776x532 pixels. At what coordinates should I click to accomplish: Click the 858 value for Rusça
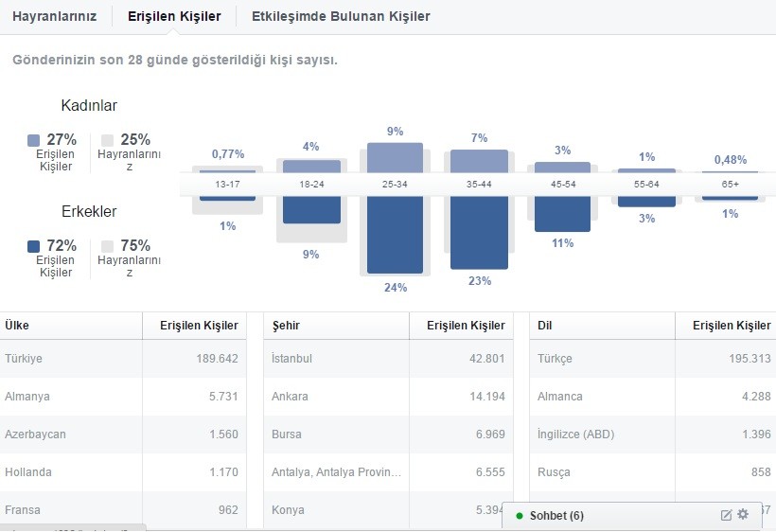pyautogui.click(x=761, y=472)
